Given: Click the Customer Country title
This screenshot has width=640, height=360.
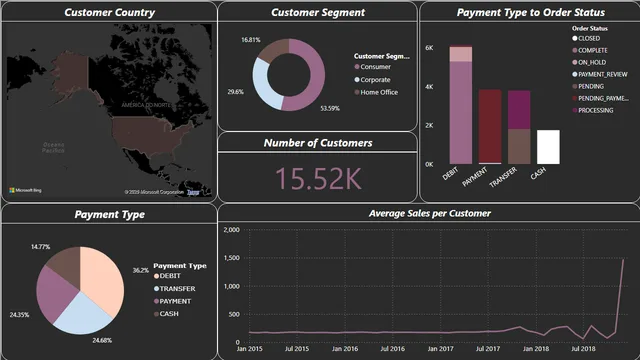Looking at the screenshot, I should click(109, 13).
